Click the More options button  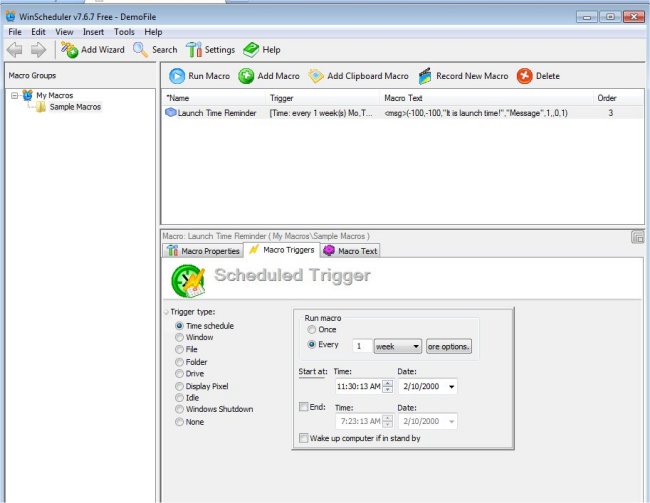tap(449, 346)
